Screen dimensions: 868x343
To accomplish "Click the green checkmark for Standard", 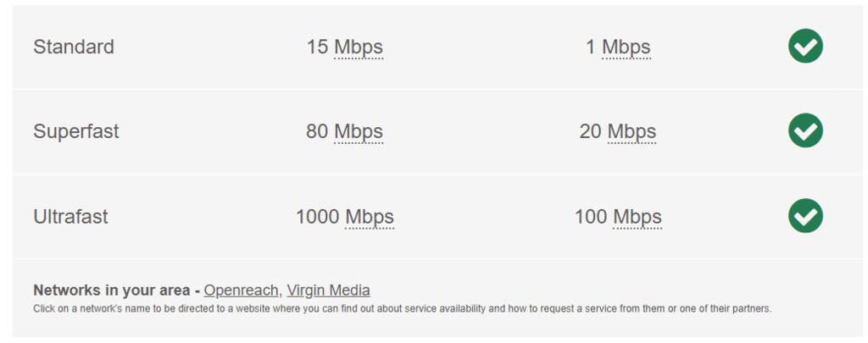I will (805, 47).
